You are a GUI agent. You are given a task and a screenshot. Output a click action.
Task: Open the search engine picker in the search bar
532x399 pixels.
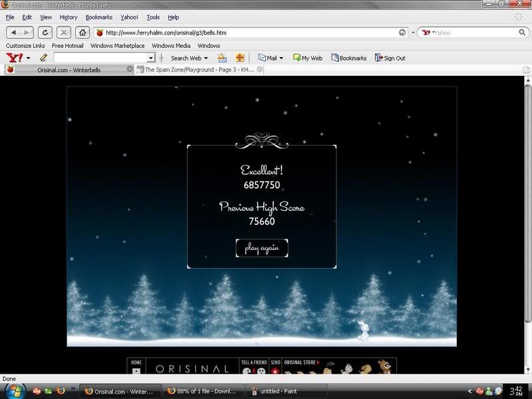pyautogui.click(x=428, y=33)
